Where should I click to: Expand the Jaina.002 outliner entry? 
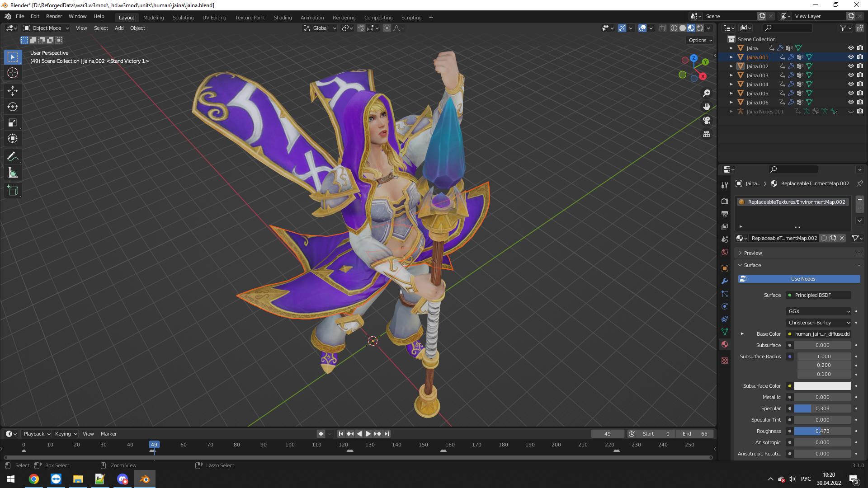[x=731, y=66]
